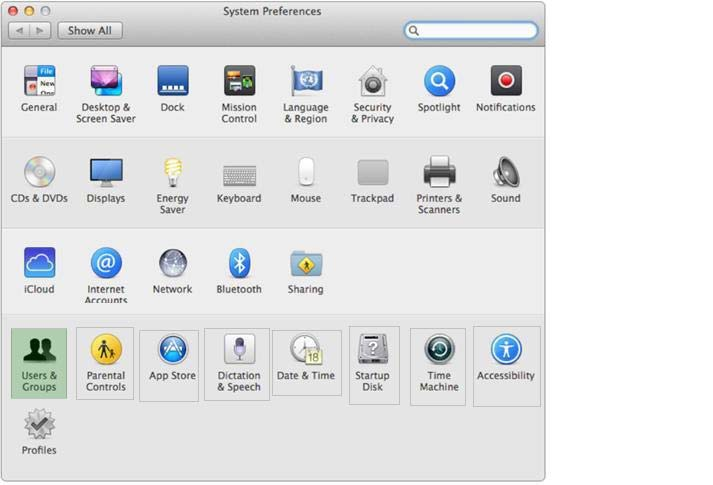This screenshot has width=713, height=485.
Task: Minimize the window with yellow button
Action: coord(29,10)
